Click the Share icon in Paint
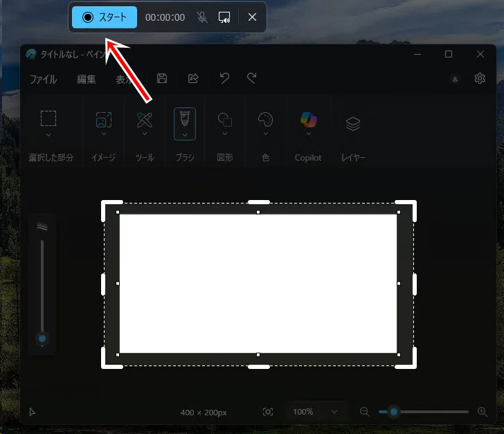Screen dimensions: 504x434 pyautogui.click(x=193, y=78)
